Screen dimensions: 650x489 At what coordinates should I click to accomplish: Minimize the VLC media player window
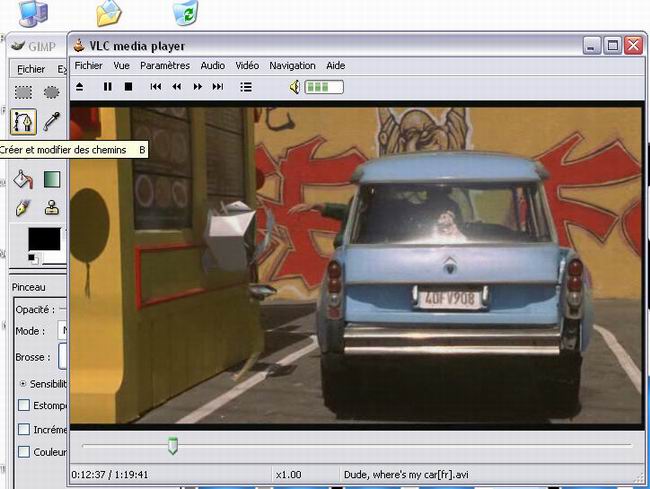(x=592, y=45)
